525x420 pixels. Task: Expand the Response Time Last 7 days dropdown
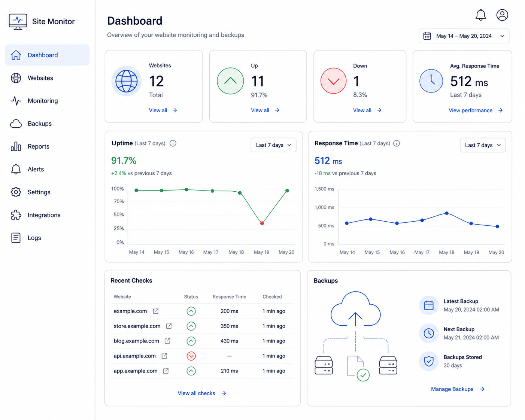pyautogui.click(x=483, y=145)
